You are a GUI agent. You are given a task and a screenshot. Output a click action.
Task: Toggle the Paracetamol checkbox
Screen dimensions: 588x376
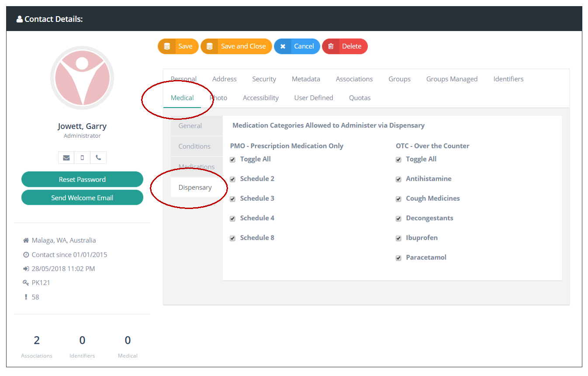[x=398, y=258]
